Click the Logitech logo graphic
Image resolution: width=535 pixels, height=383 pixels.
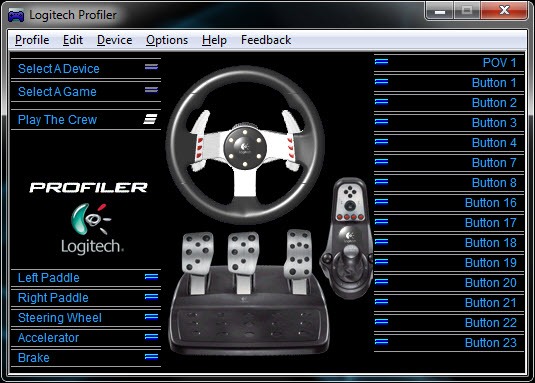click(92, 228)
